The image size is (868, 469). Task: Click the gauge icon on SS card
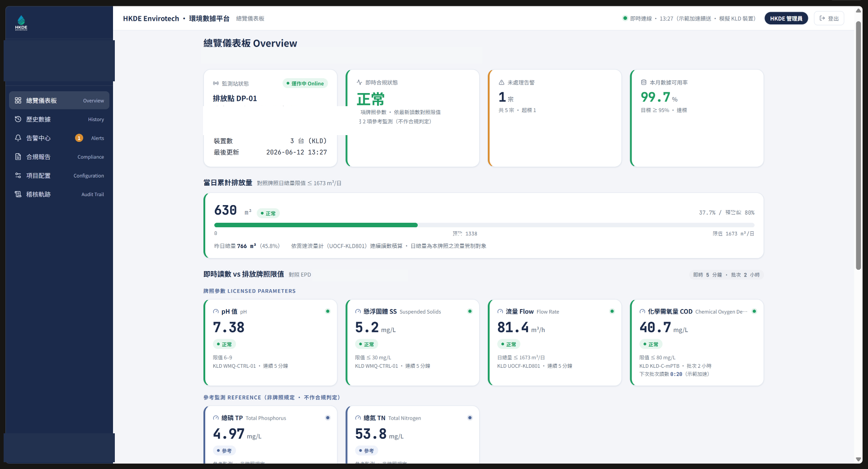pyautogui.click(x=358, y=311)
